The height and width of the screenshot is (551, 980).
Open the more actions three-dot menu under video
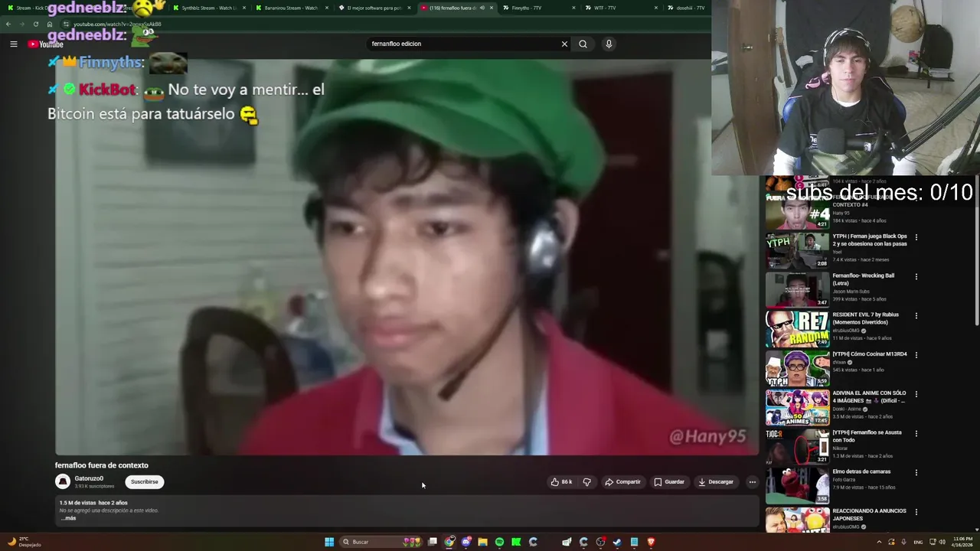(x=753, y=482)
